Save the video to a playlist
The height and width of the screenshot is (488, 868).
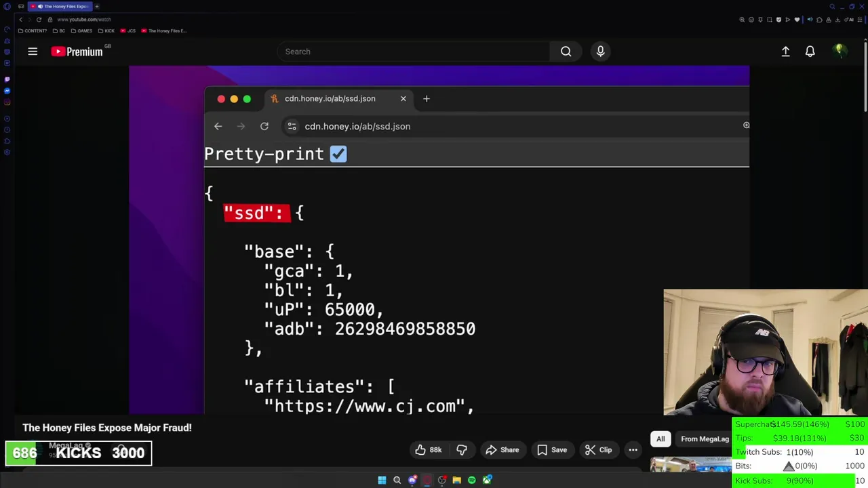[551, 450]
